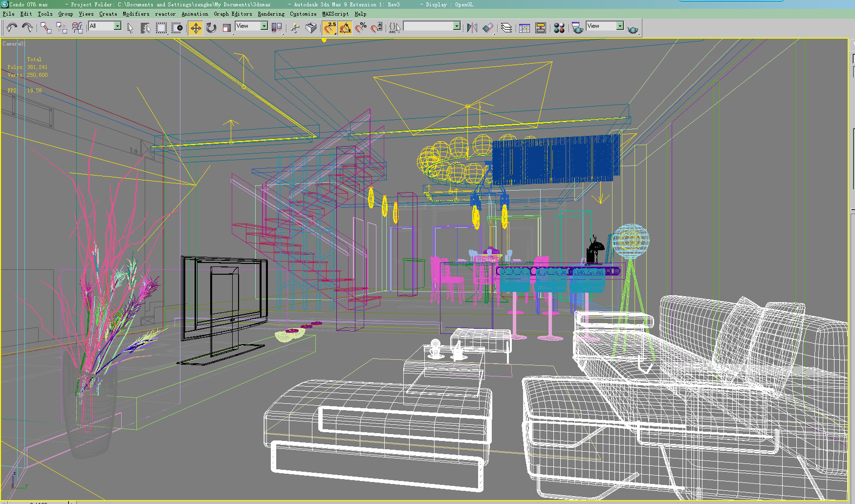Toggle the Spinner Snap button
The height and width of the screenshot is (504, 855).
coord(376,28)
